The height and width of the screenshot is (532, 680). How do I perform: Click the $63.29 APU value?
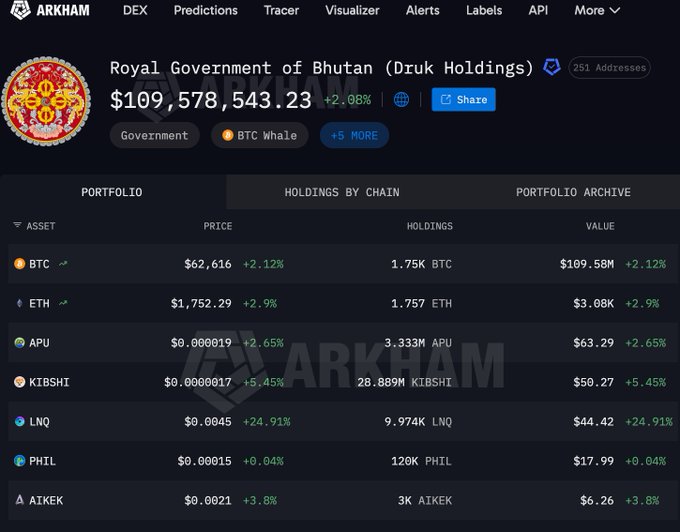pos(594,343)
